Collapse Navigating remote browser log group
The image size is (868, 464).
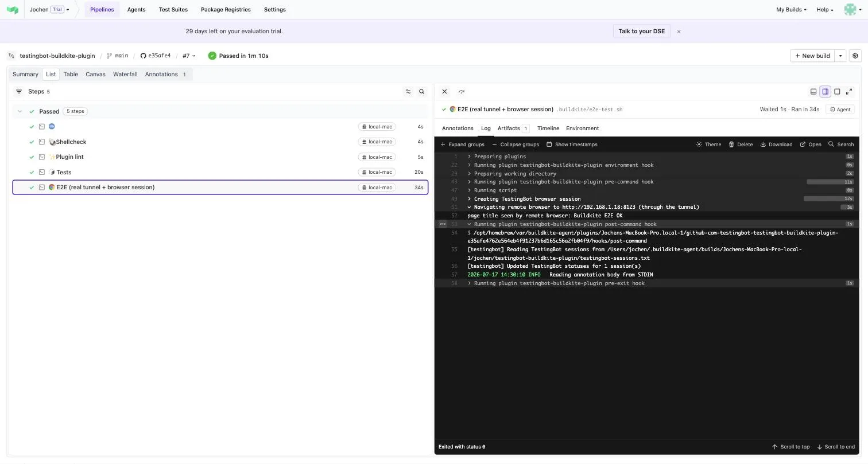(469, 207)
